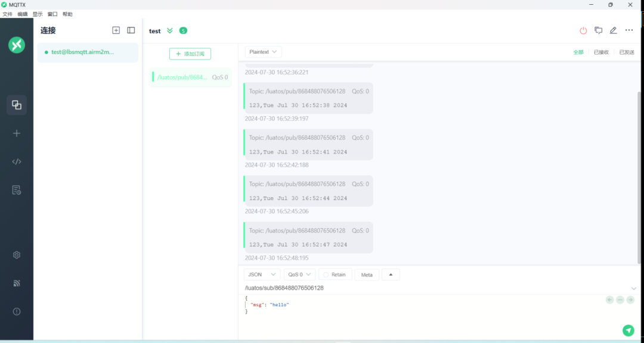Viewport: 644px width, 343px height.
Task: Open the Script page code icon
Action: coord(17,161)
